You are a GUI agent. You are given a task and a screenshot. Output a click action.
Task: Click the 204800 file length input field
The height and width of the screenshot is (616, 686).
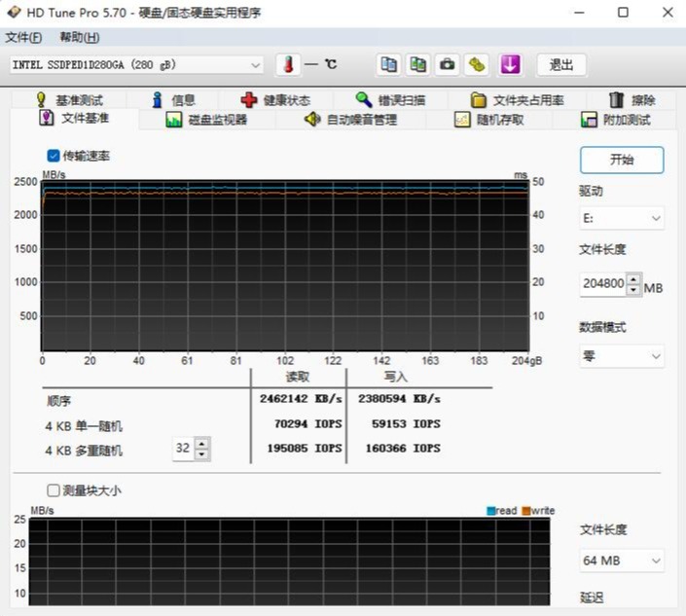point(603,285)
